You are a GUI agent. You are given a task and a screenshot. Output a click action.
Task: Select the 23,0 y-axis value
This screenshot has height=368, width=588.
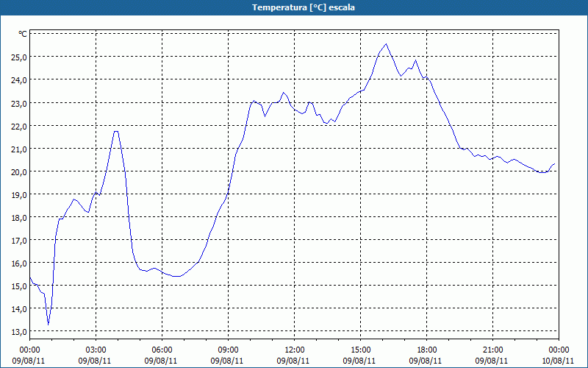pyautogui.click(x=19, y=103)
